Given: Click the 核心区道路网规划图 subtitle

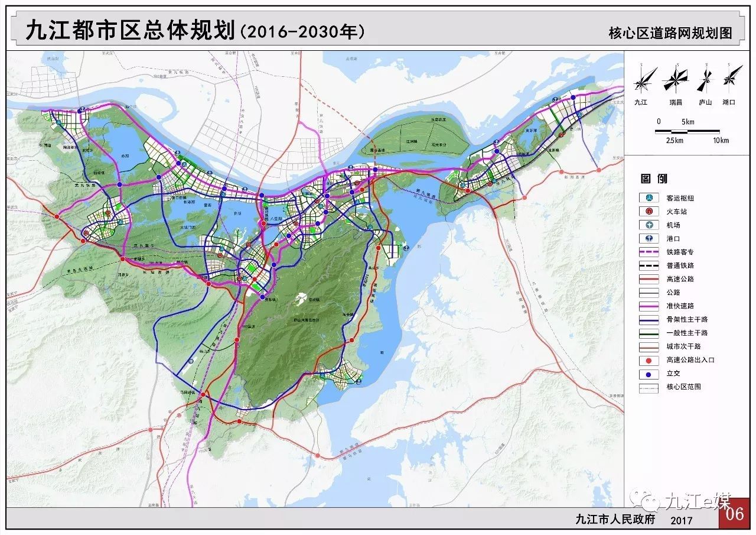Looking at the screenshot, I should point(670,33).
